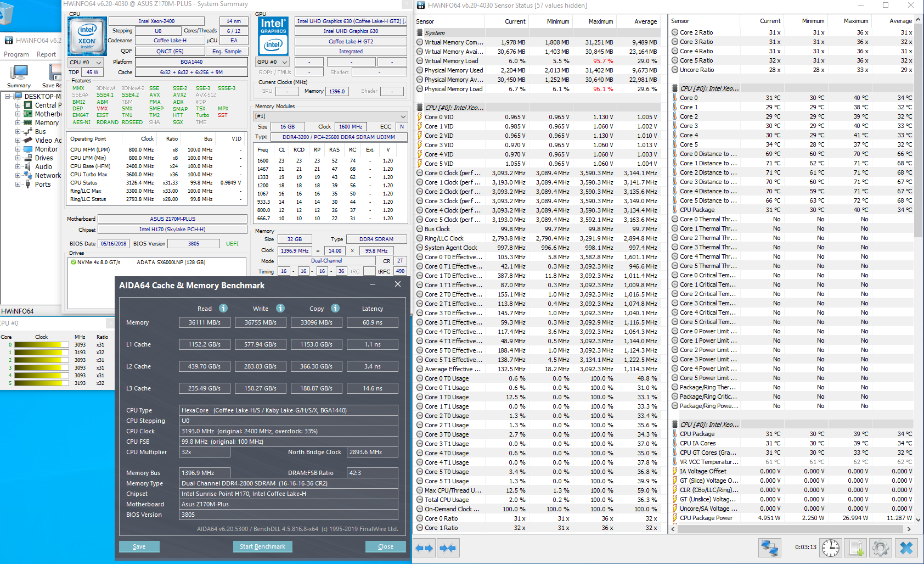The width and height of the screenshot is (924, 564).
Task: Expand the Bus tree node
Action: tap(18, 131)
